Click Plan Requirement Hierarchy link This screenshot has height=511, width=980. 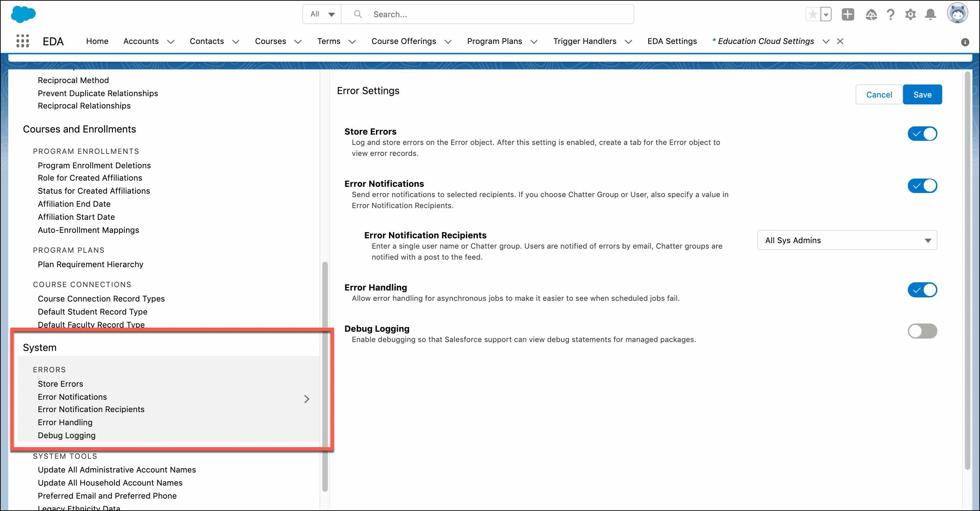click(90, 264)
